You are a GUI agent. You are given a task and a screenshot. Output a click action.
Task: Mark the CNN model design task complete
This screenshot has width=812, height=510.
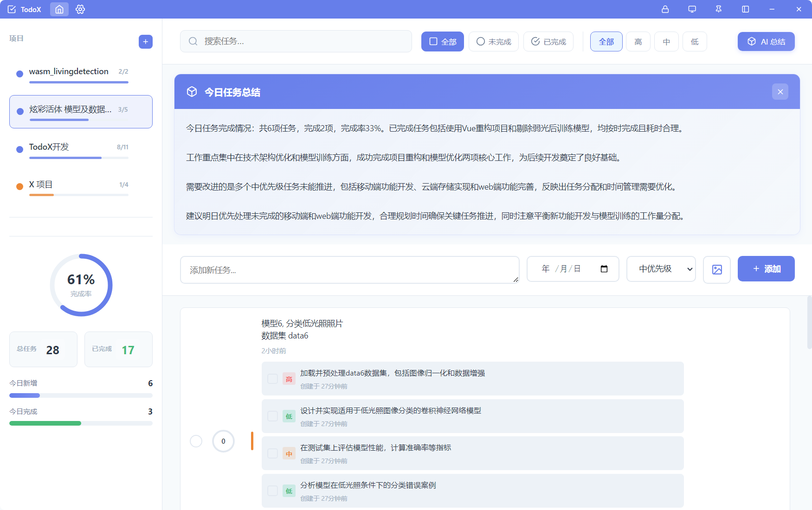click(272, 416)
